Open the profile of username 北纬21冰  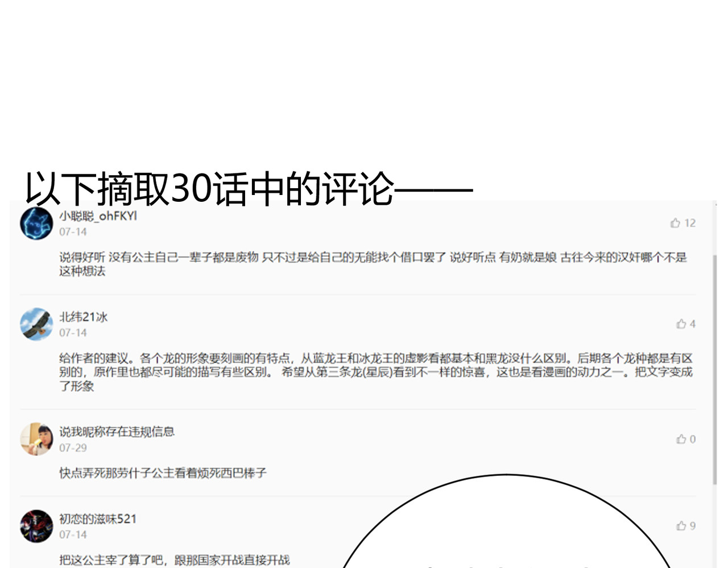tap(83, 317)
